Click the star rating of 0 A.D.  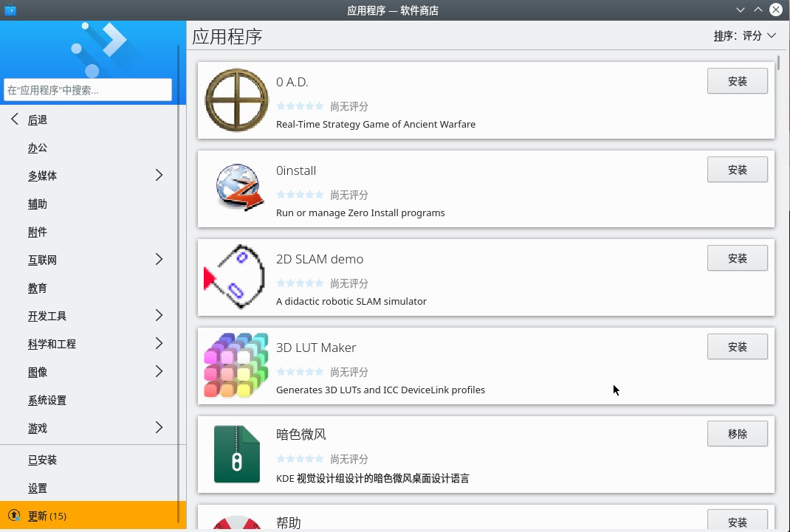(x=300, y=106)
